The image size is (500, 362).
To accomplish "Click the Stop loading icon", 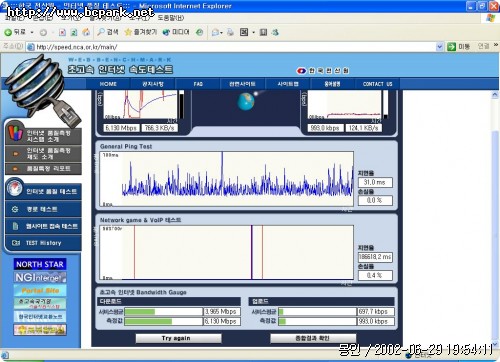I will pyautogui.click(x=62, y=32).
